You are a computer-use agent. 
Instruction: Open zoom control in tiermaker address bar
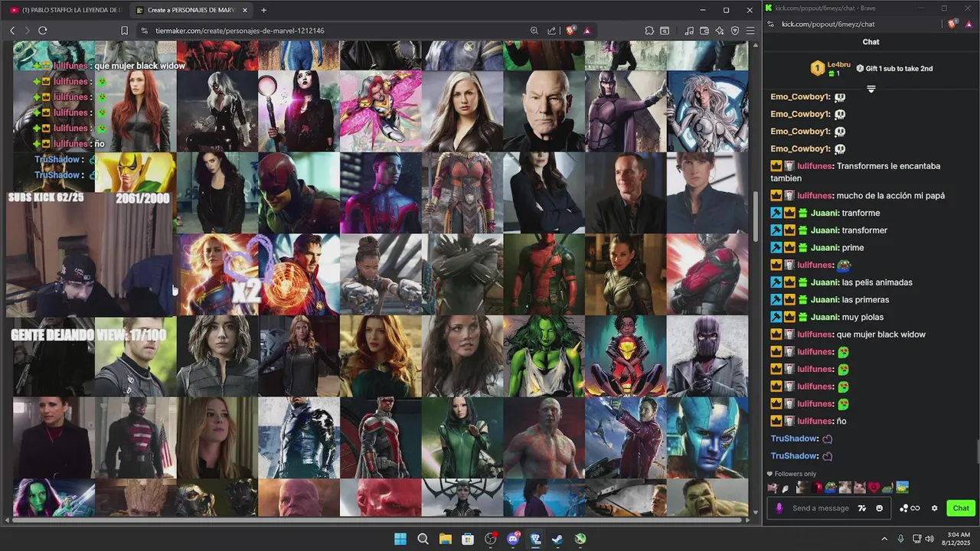[534, 31]
